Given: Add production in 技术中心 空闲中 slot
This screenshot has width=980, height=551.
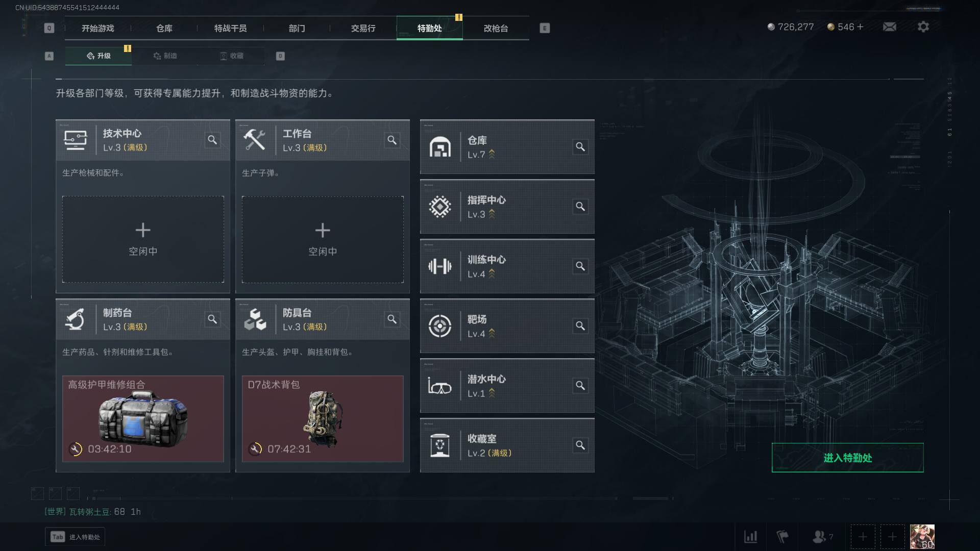Looking at the screenshot, I should tap(143, 239).
